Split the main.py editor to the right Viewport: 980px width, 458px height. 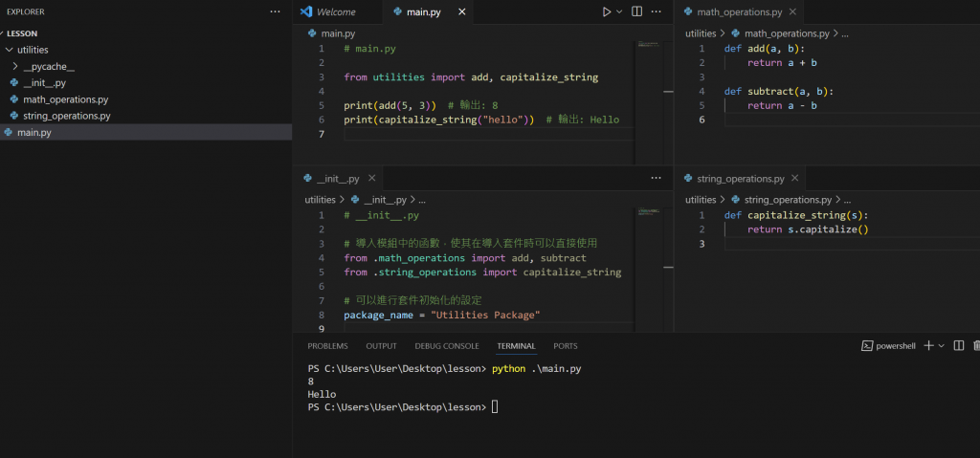click(636, 11)
